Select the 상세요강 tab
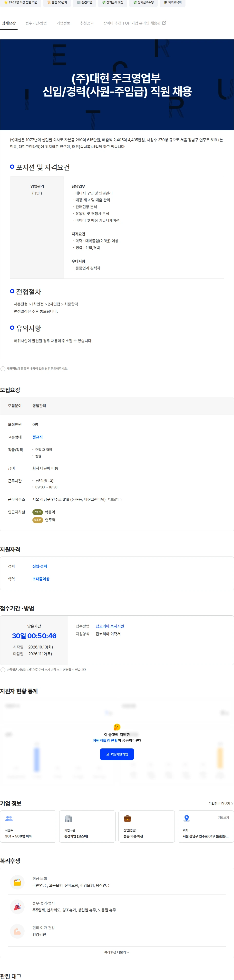Viewport: 234px width, 980px height. click(x=9, y=23)
